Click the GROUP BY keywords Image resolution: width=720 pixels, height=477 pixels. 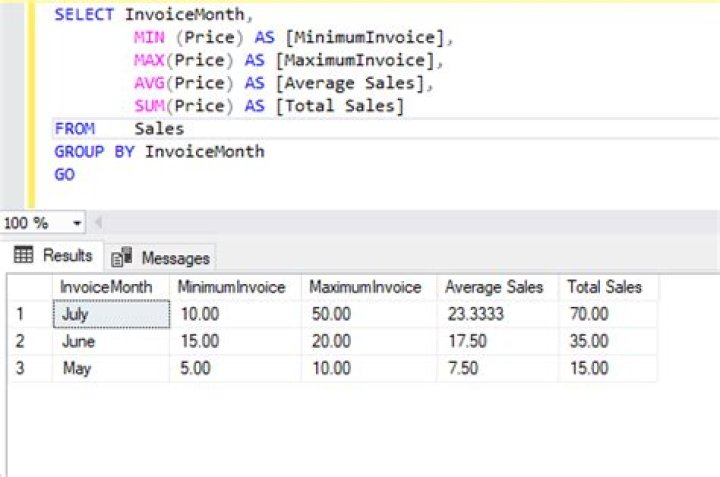[94, 152]
